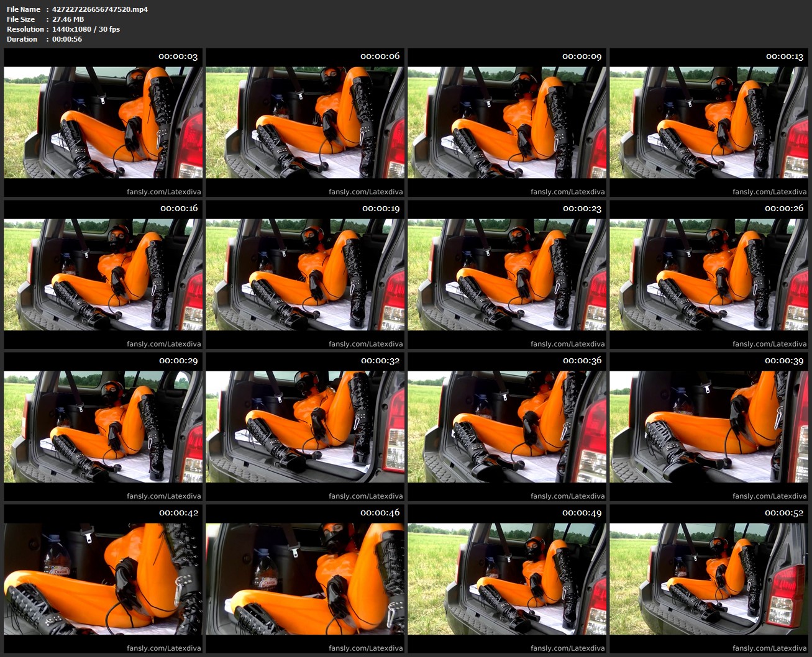Image resolution: width=812 pixels, height=657 pixels.
Task: Select the thumbnail at timestamp 00:00:36
Action: pyautogui.click(x=507, y=427)
